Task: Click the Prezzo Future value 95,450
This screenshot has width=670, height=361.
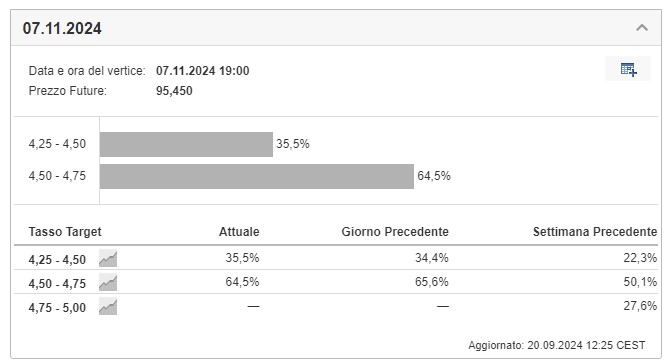Action: click(x=174, y=91)
